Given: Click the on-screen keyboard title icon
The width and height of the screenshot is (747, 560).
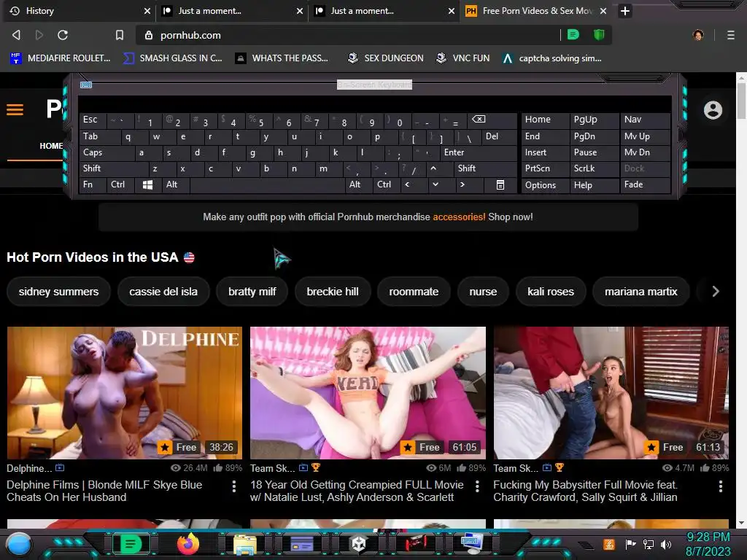Looking at the screenshot, I should click(86, 85).
